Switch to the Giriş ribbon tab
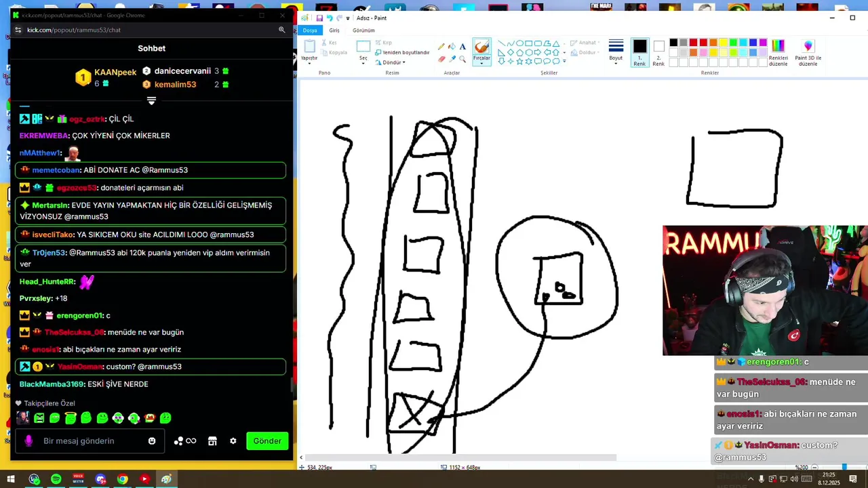Screen dimensions: 868x488 (x=334, y=30)
